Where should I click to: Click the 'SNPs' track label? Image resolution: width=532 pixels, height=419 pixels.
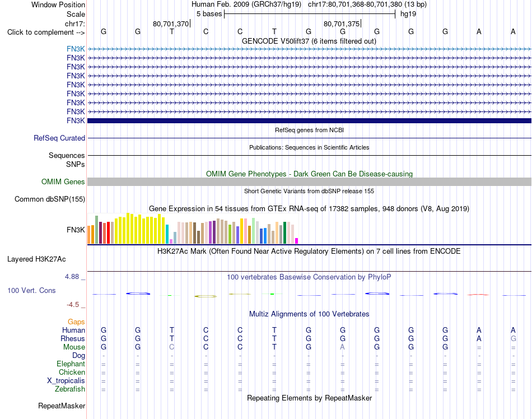[x=76, y=164]
